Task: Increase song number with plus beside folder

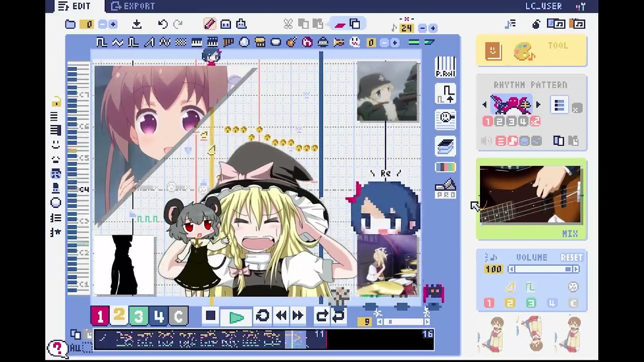Action: tap(113, 24)
